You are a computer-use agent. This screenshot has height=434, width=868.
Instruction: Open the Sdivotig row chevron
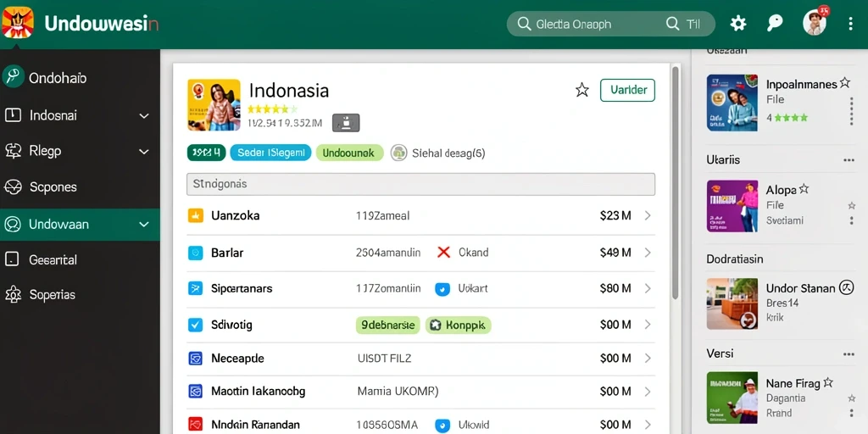click(648, 325)
